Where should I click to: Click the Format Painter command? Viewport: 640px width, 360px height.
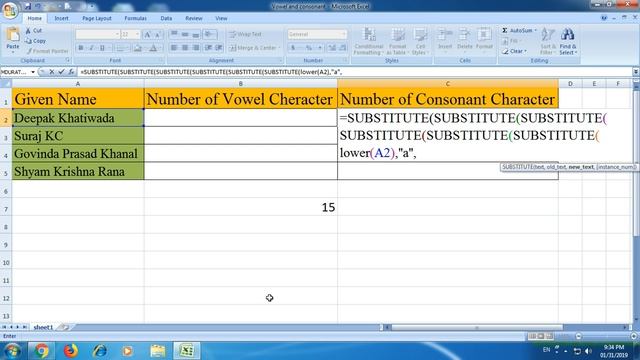(x=47, y=51)
